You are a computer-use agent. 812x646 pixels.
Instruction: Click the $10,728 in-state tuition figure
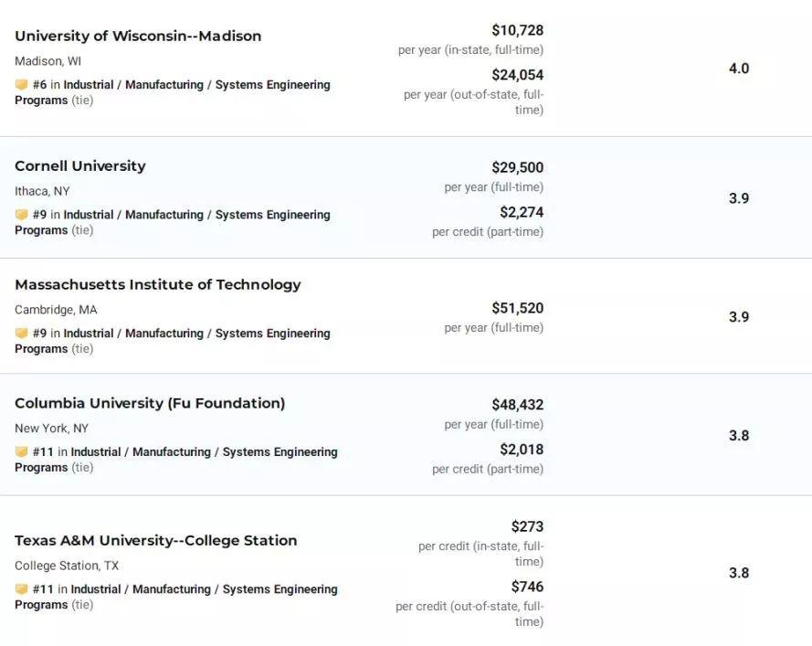pos(517,30)
